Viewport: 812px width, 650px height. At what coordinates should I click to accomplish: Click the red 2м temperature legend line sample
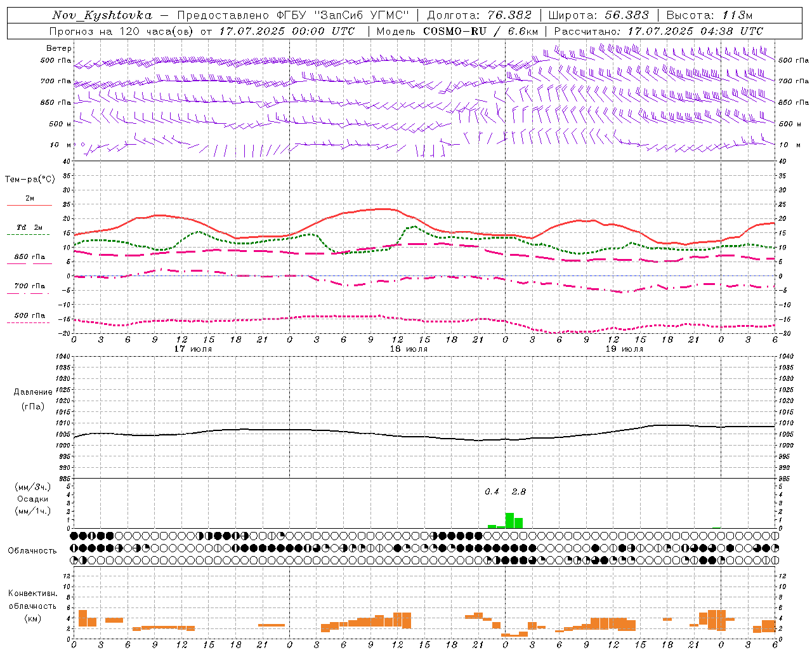pyautogui.click(x=29, y=205)
